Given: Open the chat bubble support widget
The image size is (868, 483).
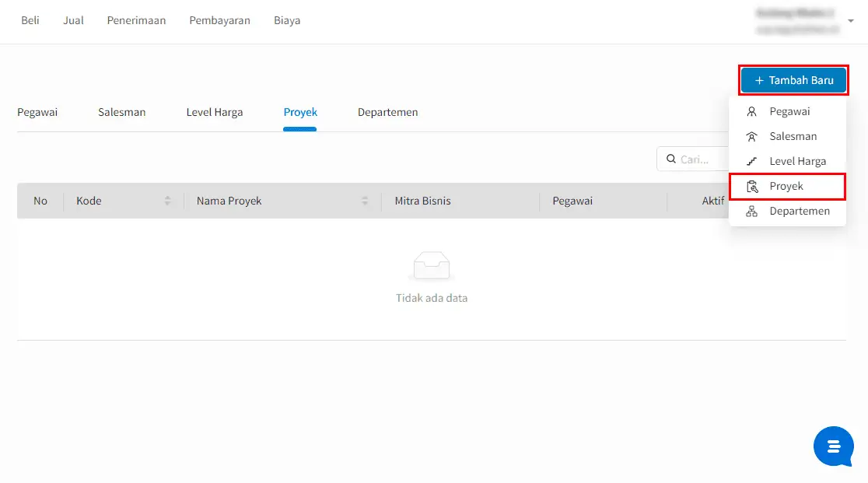Looking at the screenshot, I should coord(834,446).
